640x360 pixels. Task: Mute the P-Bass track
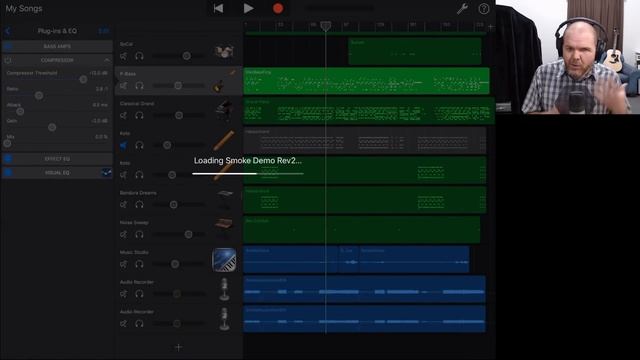tap(123, 86)
